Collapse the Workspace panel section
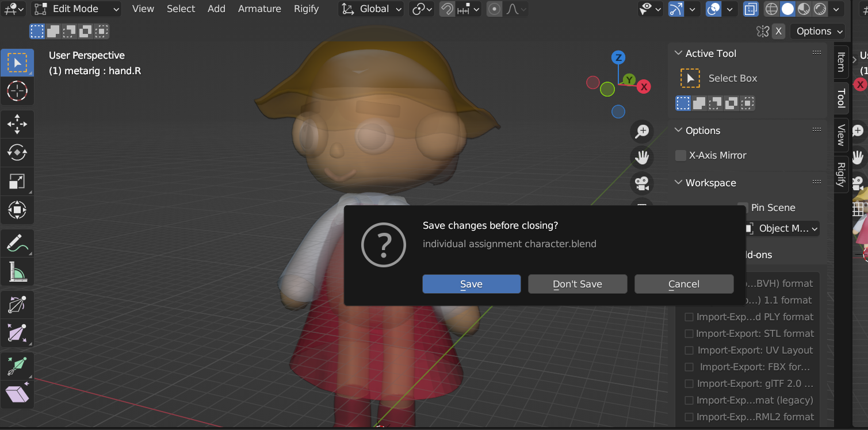 click(678, 183)
